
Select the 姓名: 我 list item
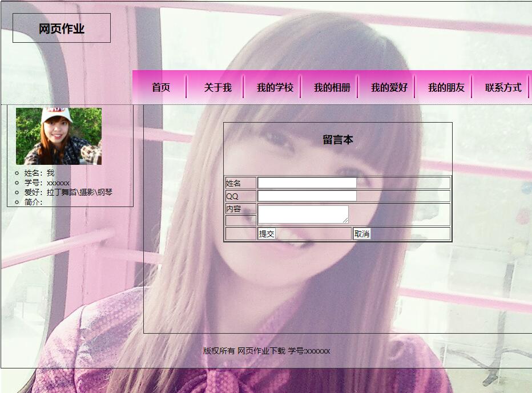39,173
